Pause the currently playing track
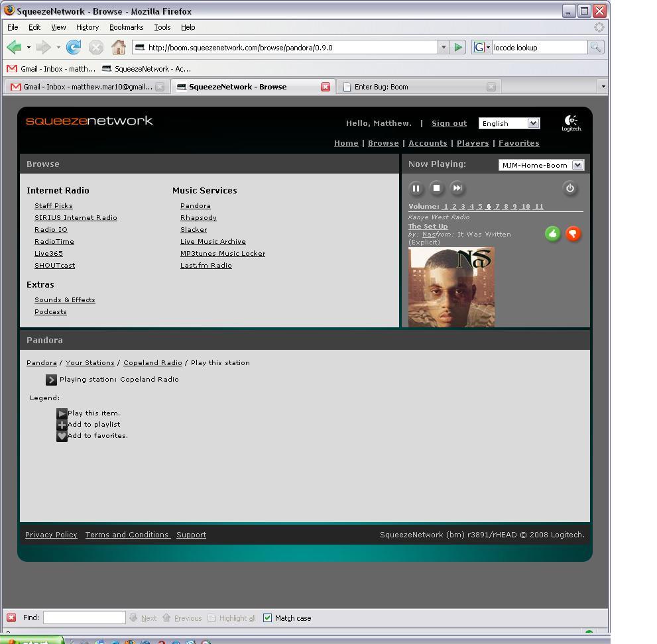The width and height of the screenshot is (657, 644). pos(416,188)
